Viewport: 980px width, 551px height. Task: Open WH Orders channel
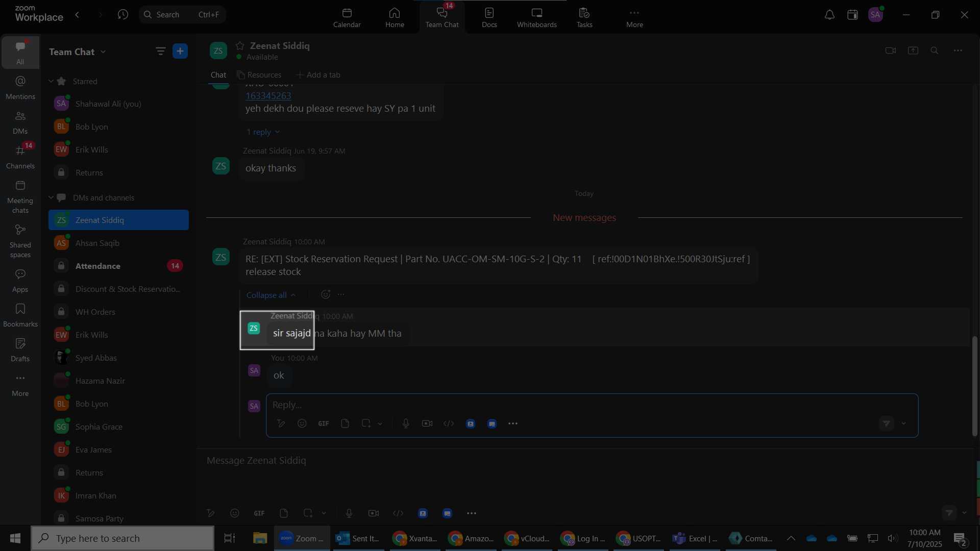point(118,312)
